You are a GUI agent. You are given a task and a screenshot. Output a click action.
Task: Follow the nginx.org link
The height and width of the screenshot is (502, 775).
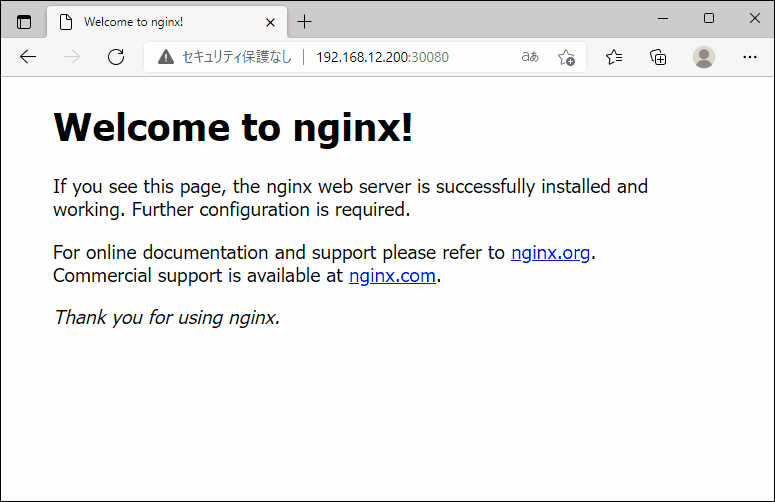point(550,253)
